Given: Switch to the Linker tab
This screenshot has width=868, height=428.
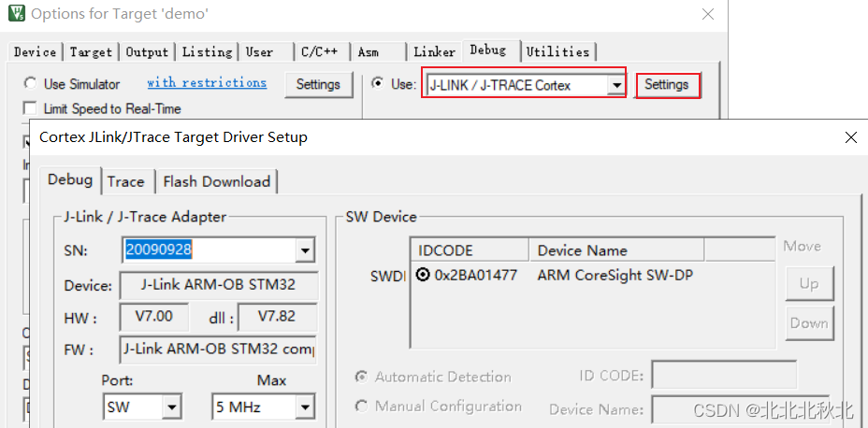Looking at the screenshot, I should click(435, 52).
